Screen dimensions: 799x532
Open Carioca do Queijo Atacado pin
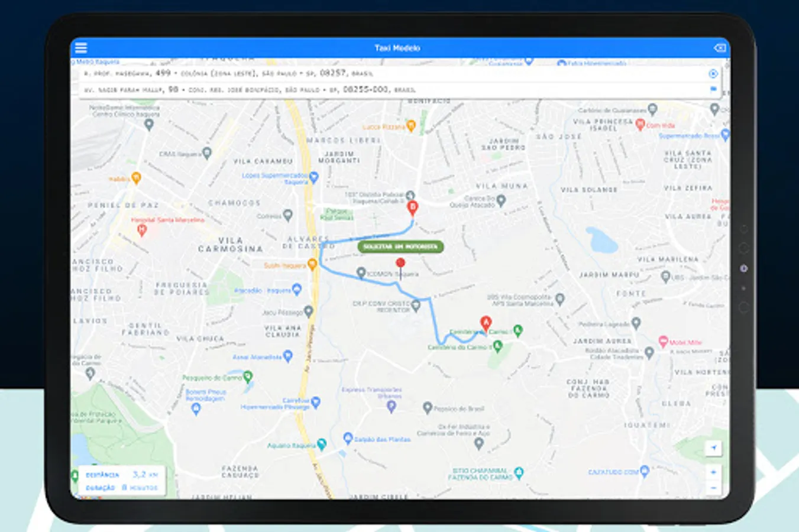click(x=502, y=201)
